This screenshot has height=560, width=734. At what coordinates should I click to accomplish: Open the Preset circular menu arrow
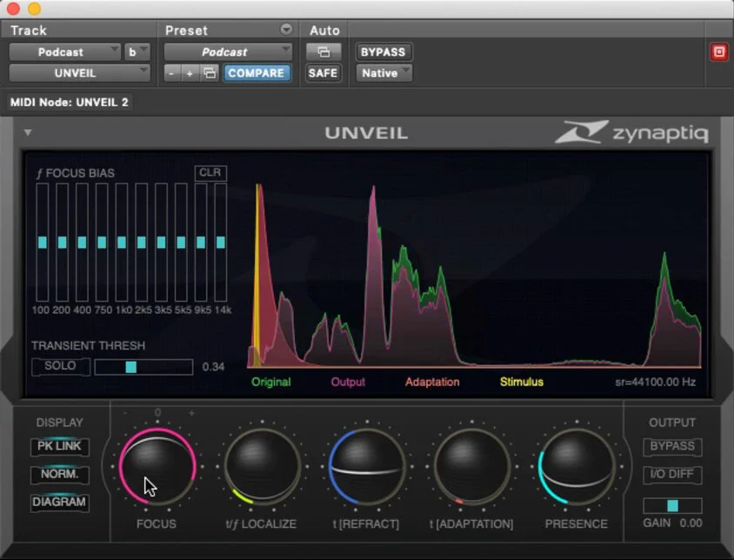(x=286, y=30)
